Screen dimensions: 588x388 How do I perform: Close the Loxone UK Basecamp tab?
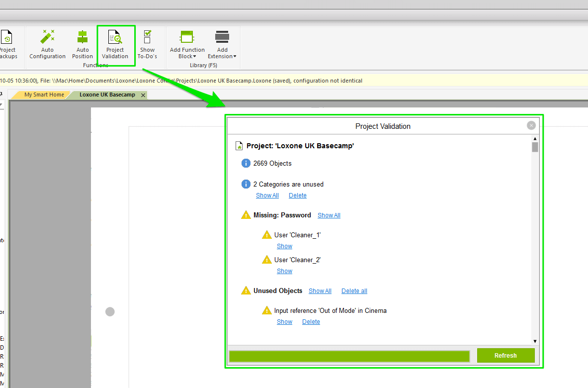click(x=143, y=95)
